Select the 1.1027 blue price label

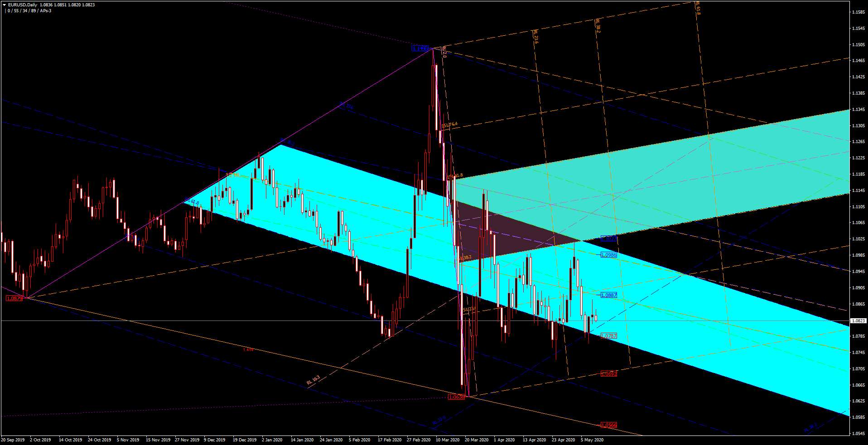608,239
